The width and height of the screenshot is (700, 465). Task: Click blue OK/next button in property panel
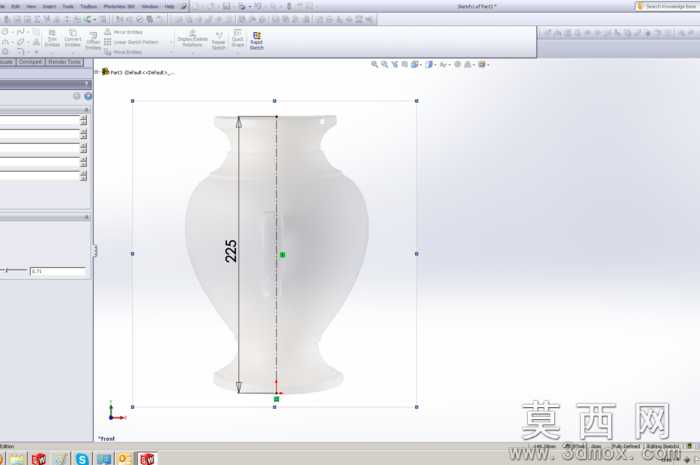click(x=88, y=96)
